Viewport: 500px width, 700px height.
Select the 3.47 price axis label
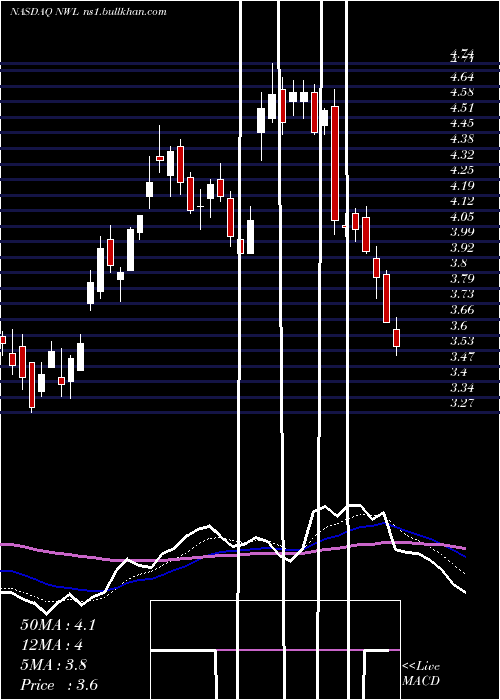click(x=462, y=357)
